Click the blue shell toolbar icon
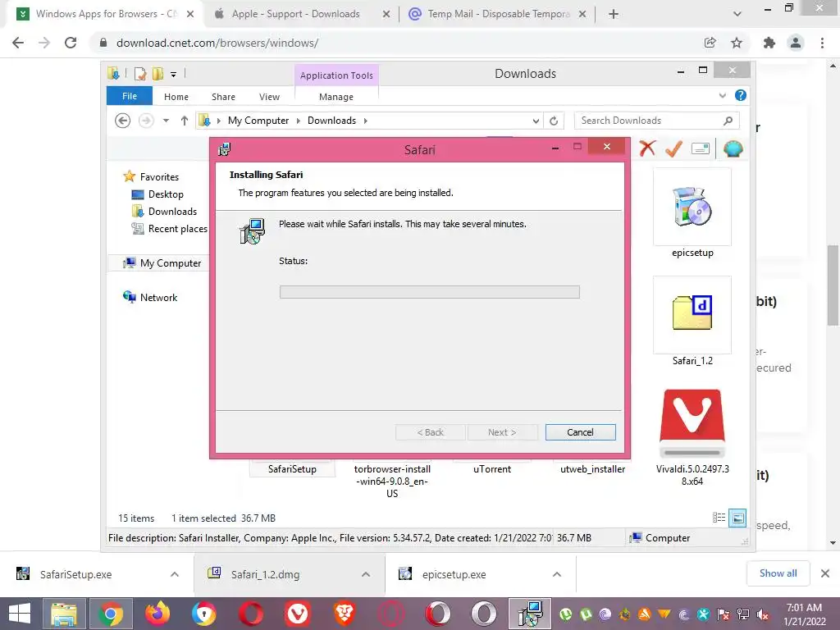The height and width of the screenshot is (630, 840). pos(733,148)
